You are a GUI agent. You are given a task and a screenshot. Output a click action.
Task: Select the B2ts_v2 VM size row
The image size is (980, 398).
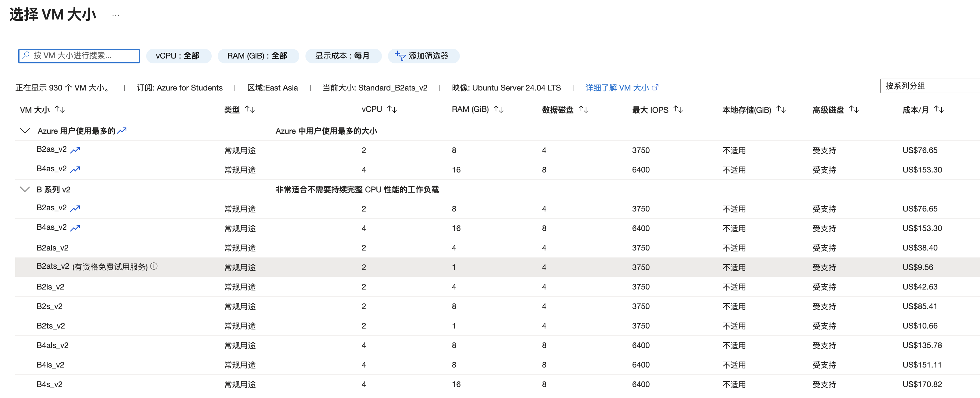(x=51, y=326)
